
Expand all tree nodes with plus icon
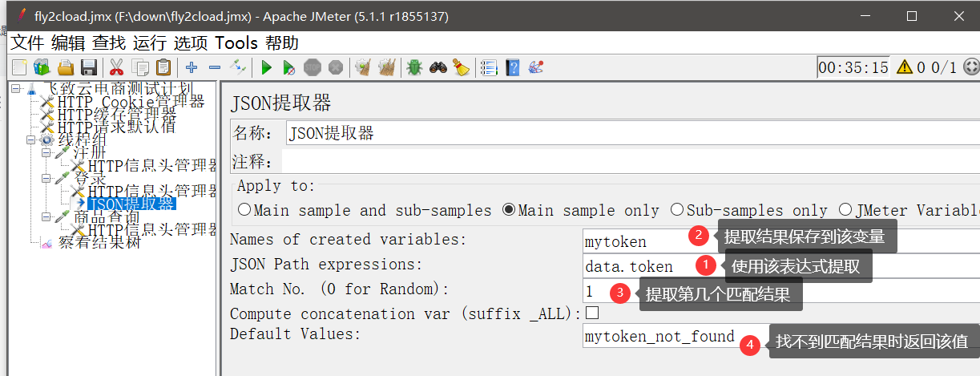192,67
